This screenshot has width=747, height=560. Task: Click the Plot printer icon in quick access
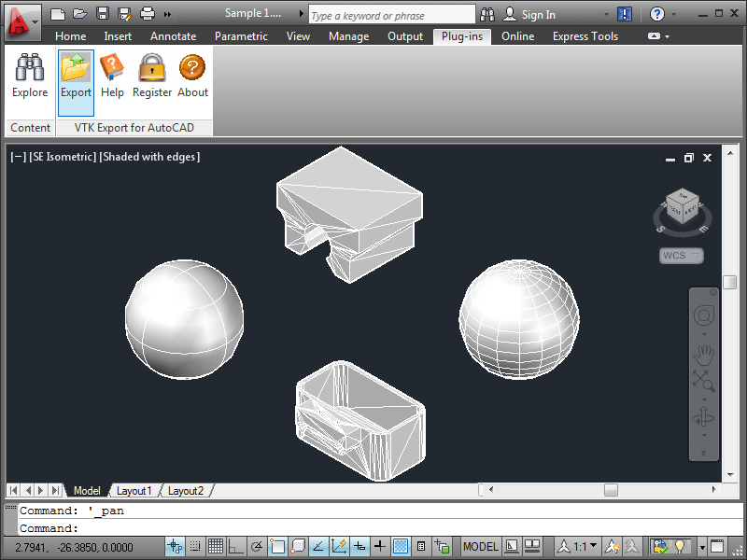[146, 14]
